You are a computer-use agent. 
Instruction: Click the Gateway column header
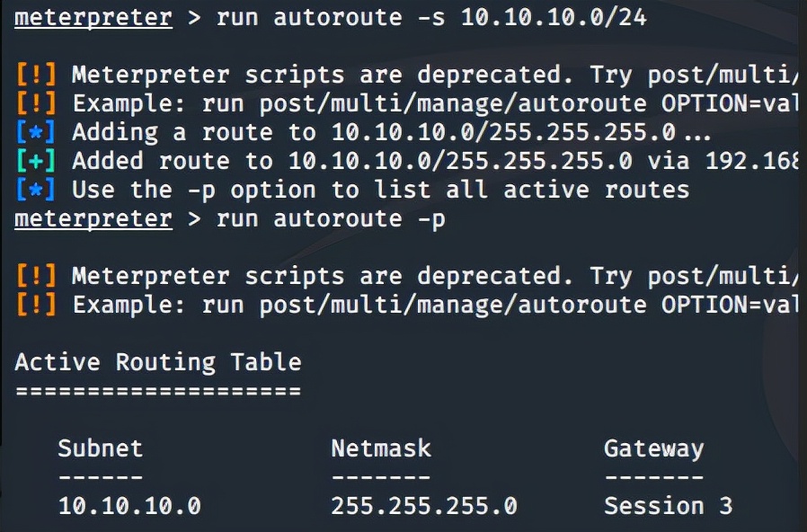(x=653, y=448)
